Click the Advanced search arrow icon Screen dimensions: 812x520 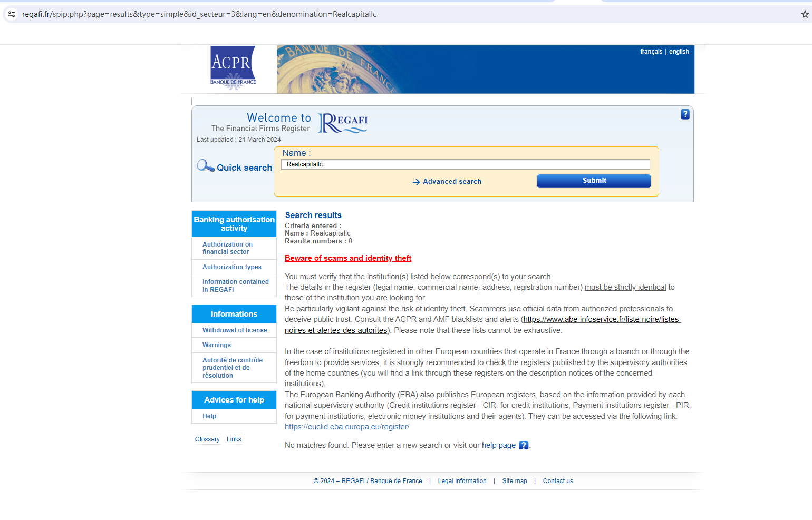coord(416,182)
